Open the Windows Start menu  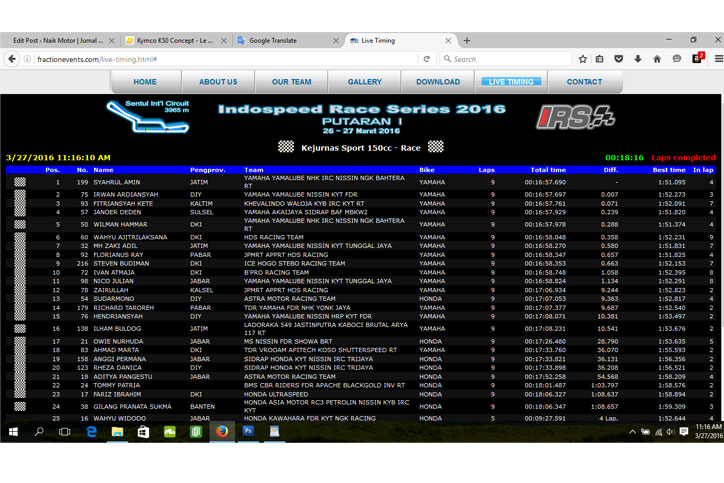(14, 432)
